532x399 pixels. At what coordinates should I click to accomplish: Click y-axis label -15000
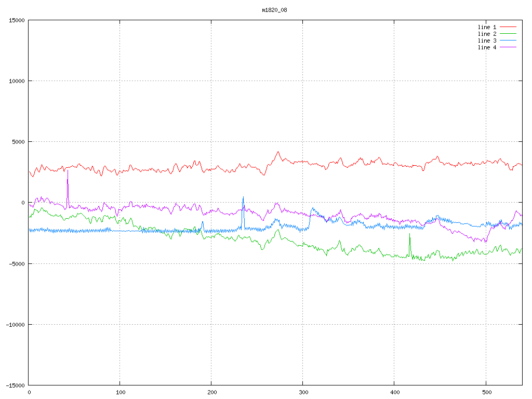click(x=16, y=385)
